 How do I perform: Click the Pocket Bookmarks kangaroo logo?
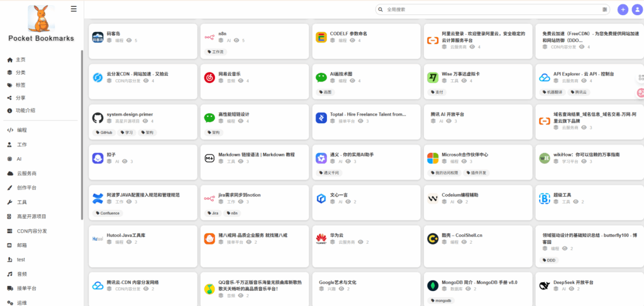click(x=41, y=18)
